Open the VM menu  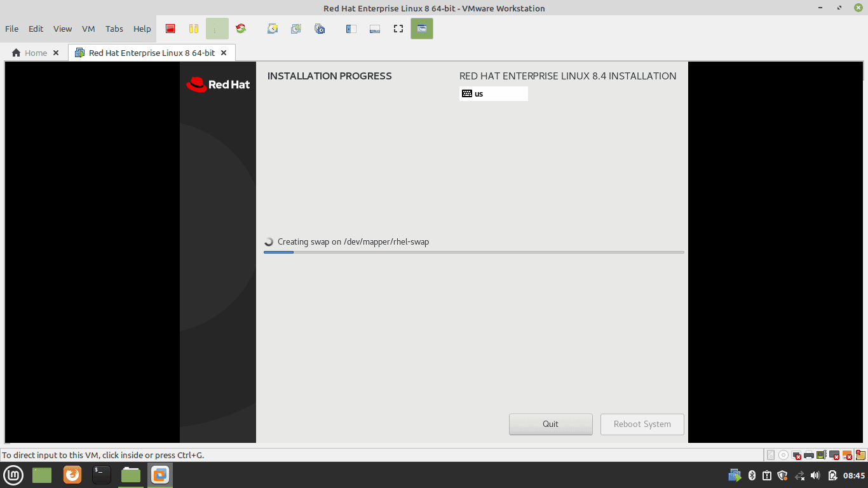(88, 29)
